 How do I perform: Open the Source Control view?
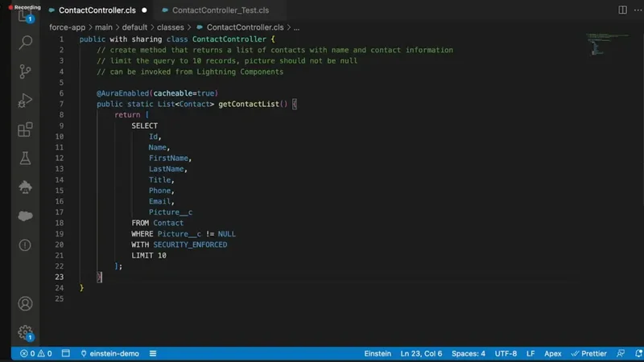(x=26, y=72)
